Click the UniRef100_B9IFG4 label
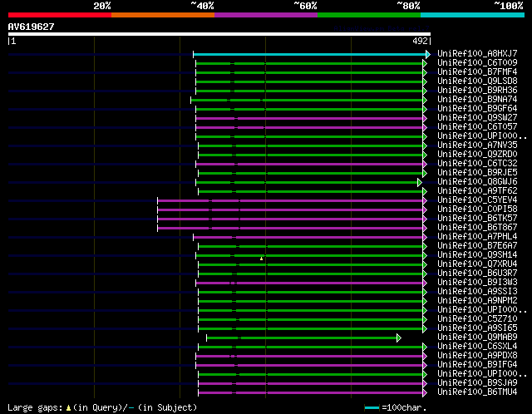The width and height of the screenshot is (532, 414). click(x=477, y=365)
